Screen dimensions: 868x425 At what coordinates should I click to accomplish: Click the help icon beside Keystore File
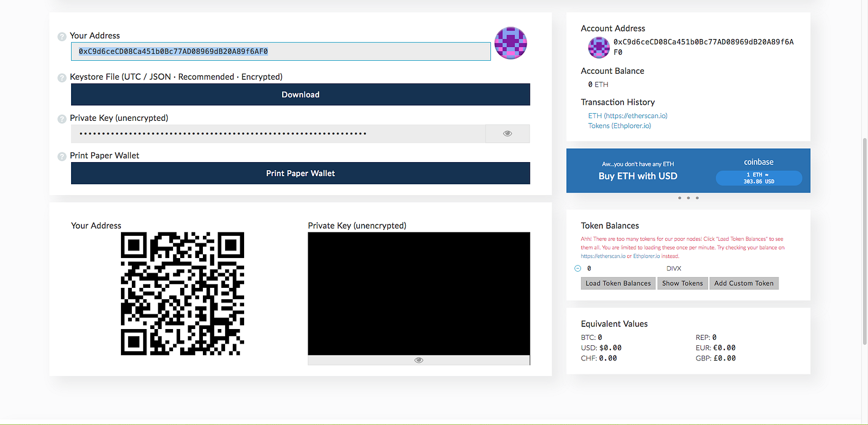tap(62, 78)
